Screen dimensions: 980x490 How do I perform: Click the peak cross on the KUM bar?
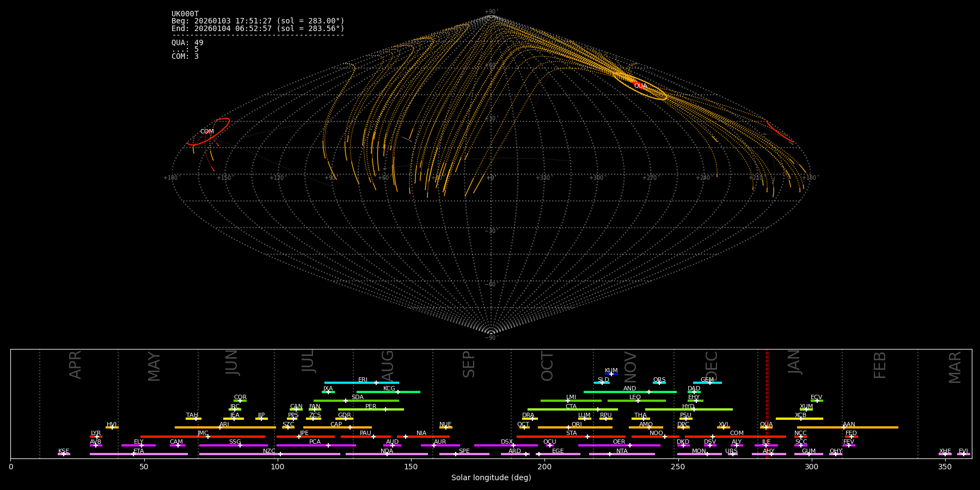pos(611,374)
